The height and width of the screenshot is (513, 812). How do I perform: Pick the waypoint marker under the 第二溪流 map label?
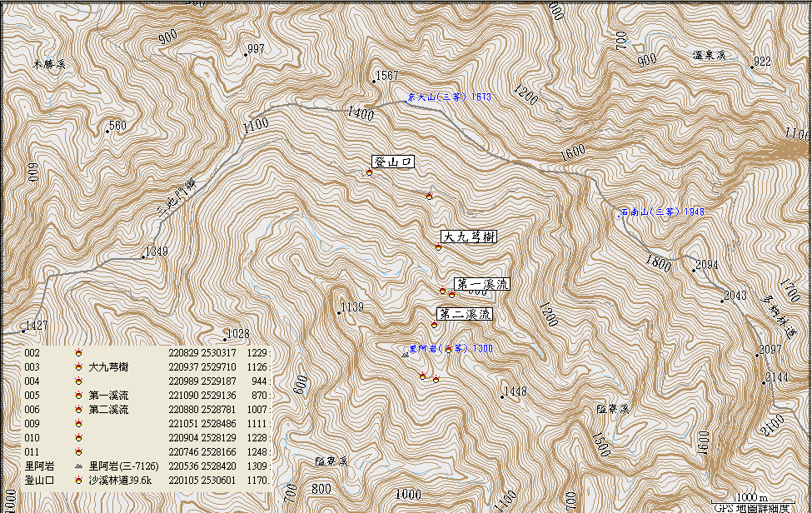(x=435, y=325)
